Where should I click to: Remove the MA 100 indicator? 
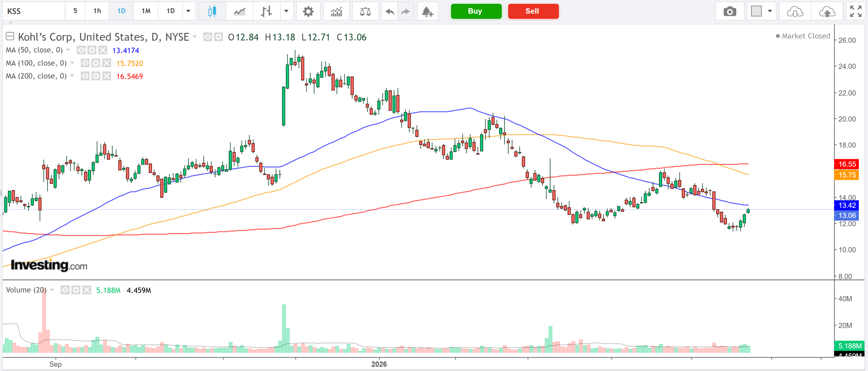pos(106,63)
